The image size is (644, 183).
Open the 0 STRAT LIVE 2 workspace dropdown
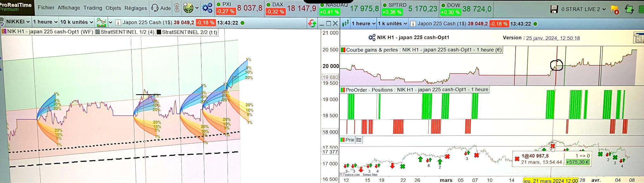tap(583, 9)
